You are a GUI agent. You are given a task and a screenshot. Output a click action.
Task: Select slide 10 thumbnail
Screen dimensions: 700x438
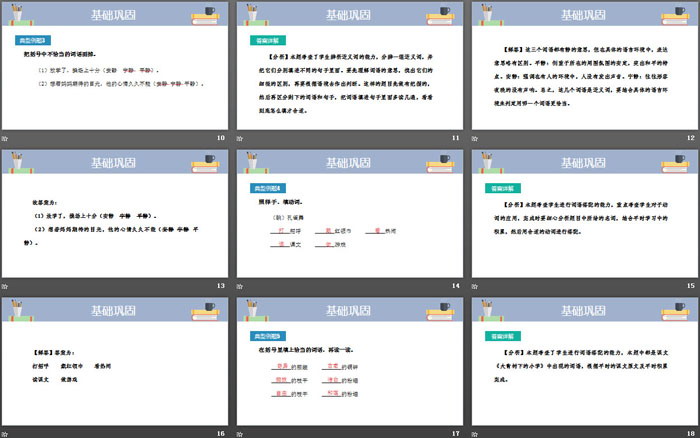pos(115,75)
